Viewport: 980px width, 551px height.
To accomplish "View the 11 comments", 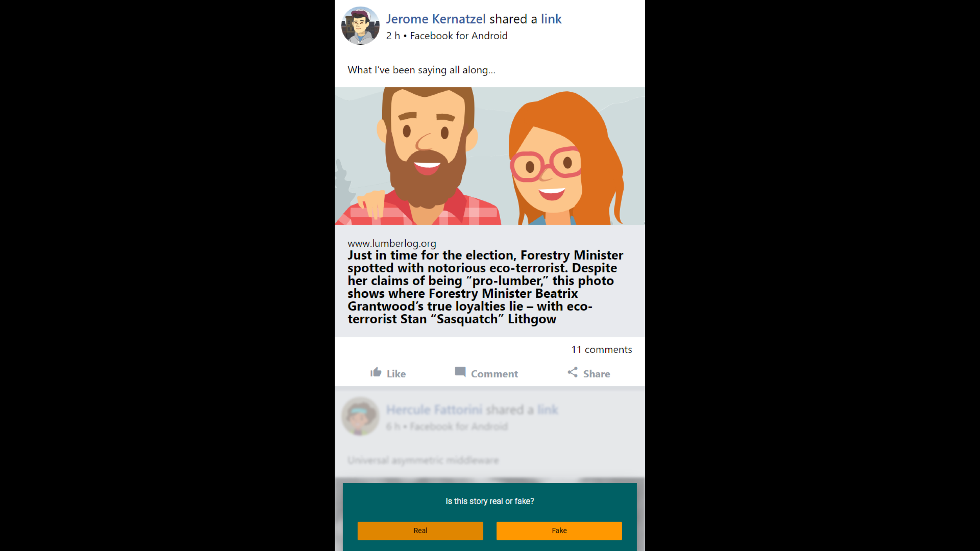I will pyautogui.click(x=601, y=350).
